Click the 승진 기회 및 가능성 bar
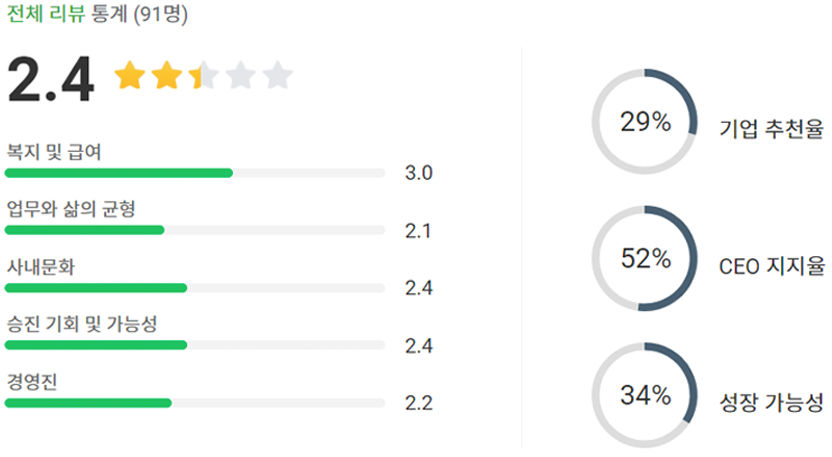 click(x=195, y=345)
